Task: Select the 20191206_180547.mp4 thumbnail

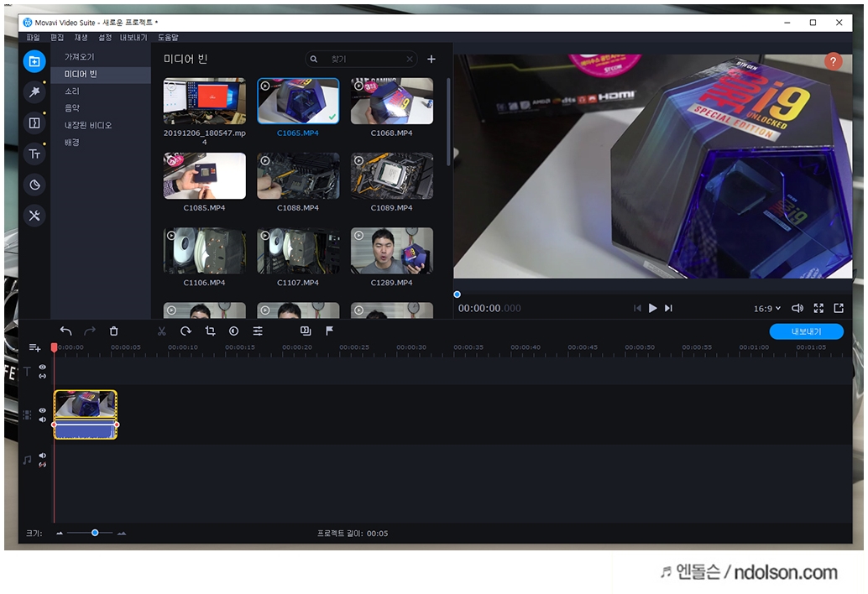Action: click(x=204, y=101)
